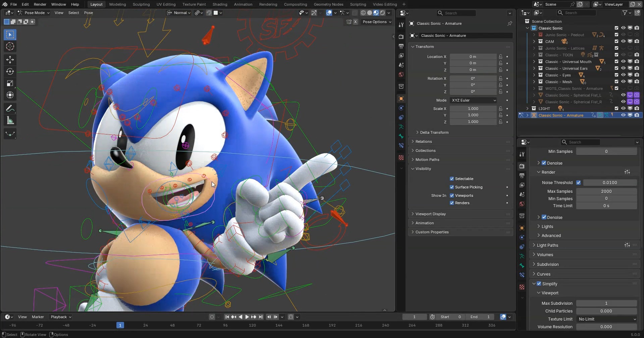Image resolution: width=644 pixels, height=338 pixels.
Task: Jump to the timeline start frame
Action: click(227, 317)
